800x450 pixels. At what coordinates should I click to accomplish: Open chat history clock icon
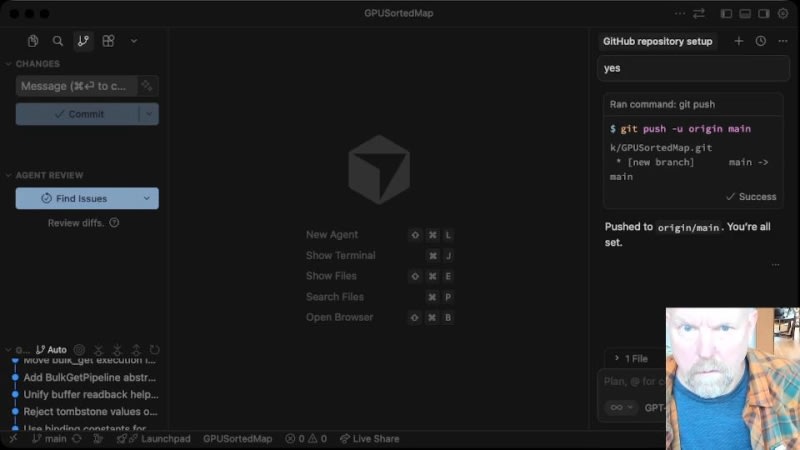[x=761, y=41]
